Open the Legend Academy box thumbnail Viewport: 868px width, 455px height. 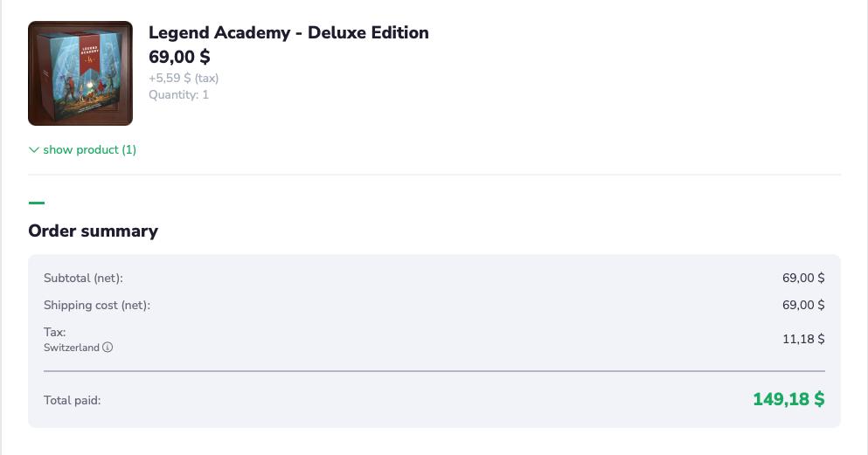pos(80,73)
